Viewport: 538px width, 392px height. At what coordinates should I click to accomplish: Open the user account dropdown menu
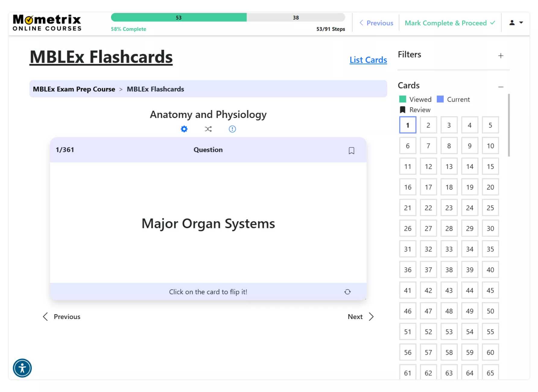coord(516,23)
